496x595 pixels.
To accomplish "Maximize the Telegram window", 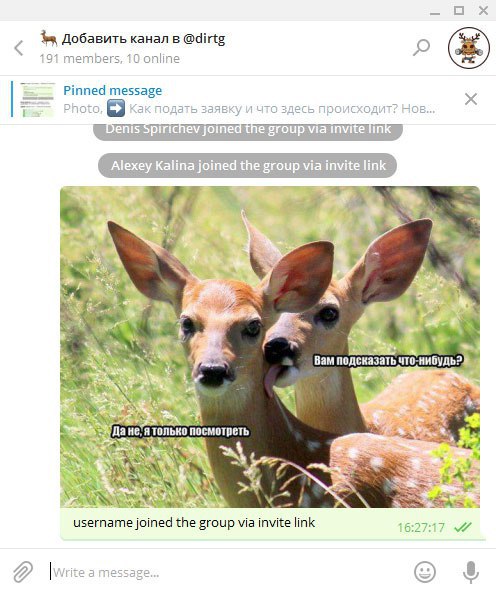I will (459, 10).
